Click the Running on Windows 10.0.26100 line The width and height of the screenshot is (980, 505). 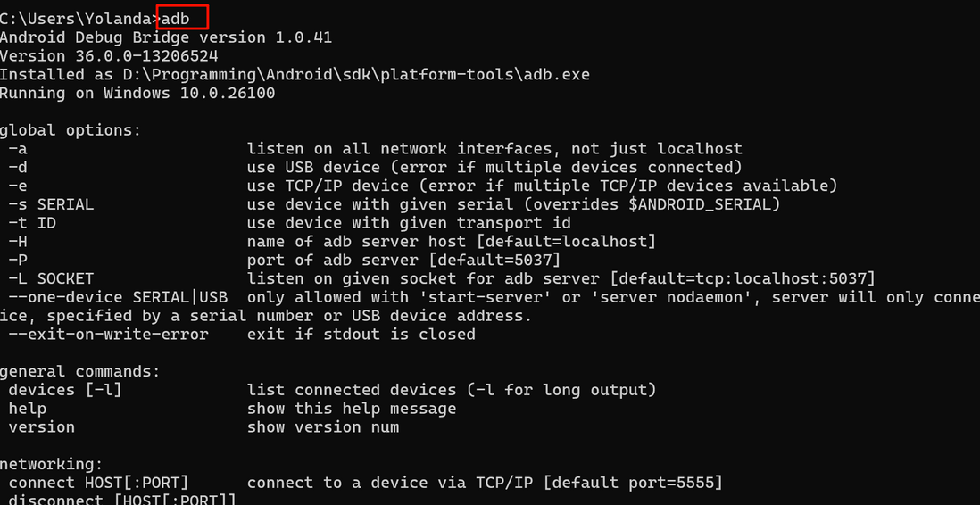(137, 94)
